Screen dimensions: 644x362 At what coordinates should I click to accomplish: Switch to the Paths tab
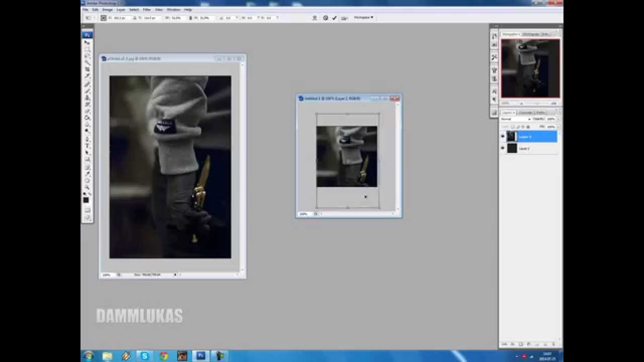540,113
